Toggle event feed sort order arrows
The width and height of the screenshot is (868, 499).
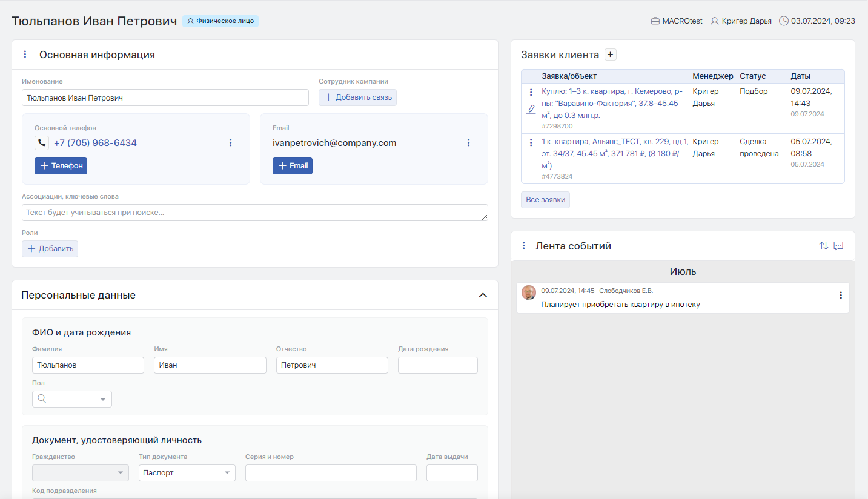pos(823,246)
